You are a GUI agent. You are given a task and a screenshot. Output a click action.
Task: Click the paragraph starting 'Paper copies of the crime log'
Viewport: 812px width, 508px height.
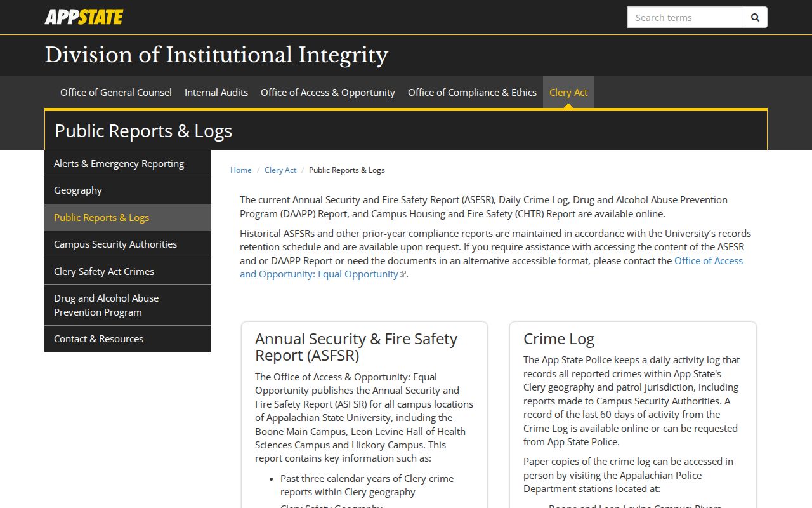pos(628,475)
